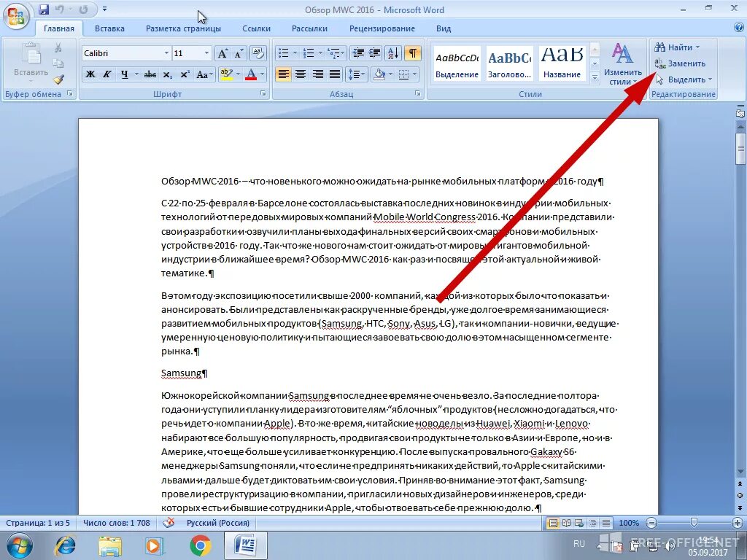
Task: Cut the selection with the scissors icon
Action: click(x=58, y=47)
